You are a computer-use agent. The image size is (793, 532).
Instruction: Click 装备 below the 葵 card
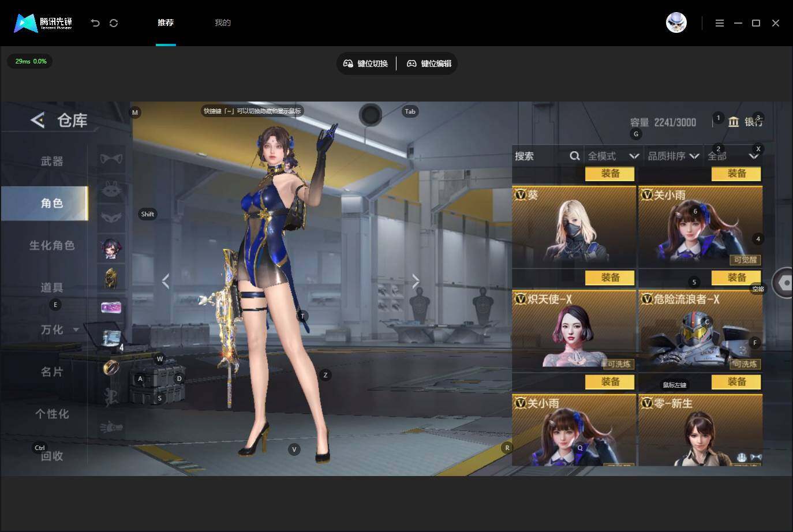click(x=610, y=278)
